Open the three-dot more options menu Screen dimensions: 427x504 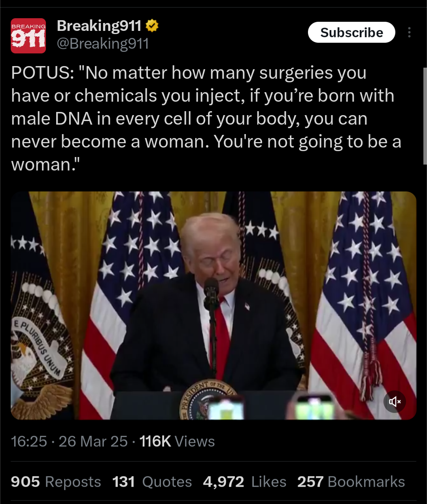[409, 32]
